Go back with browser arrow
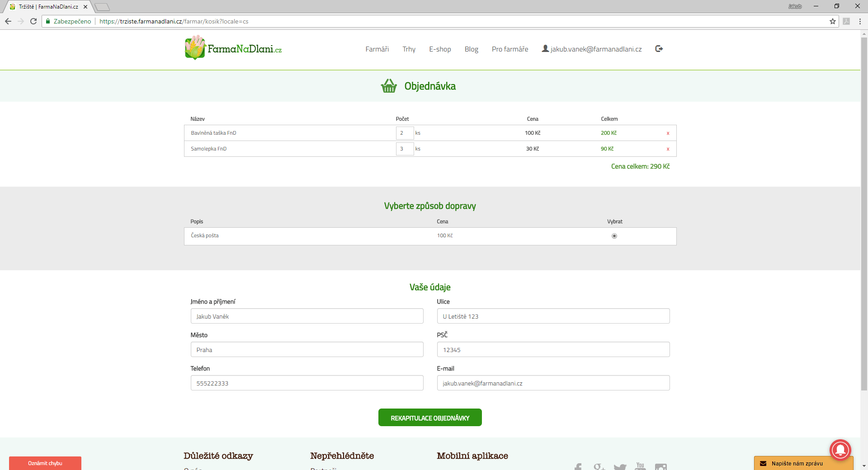 [x=8, y=21]
